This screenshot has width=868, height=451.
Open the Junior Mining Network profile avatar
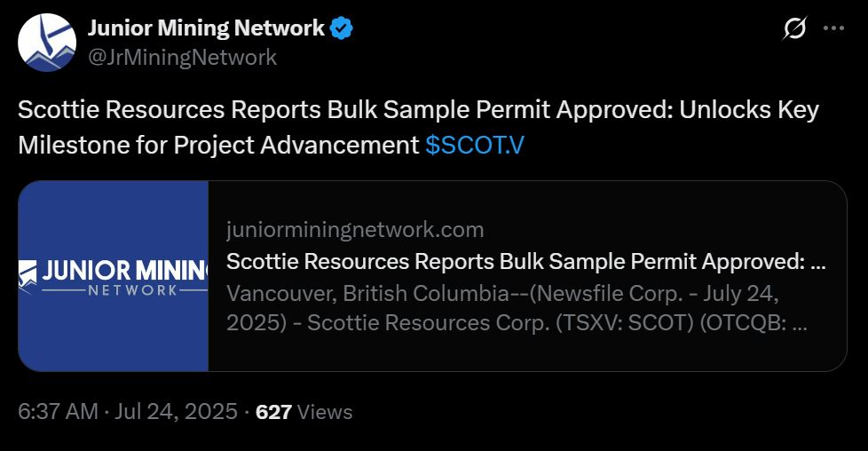(47, 43)
